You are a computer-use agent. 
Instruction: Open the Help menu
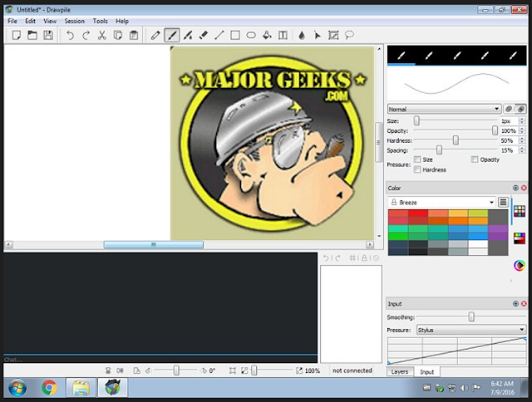tap(122, 21)
